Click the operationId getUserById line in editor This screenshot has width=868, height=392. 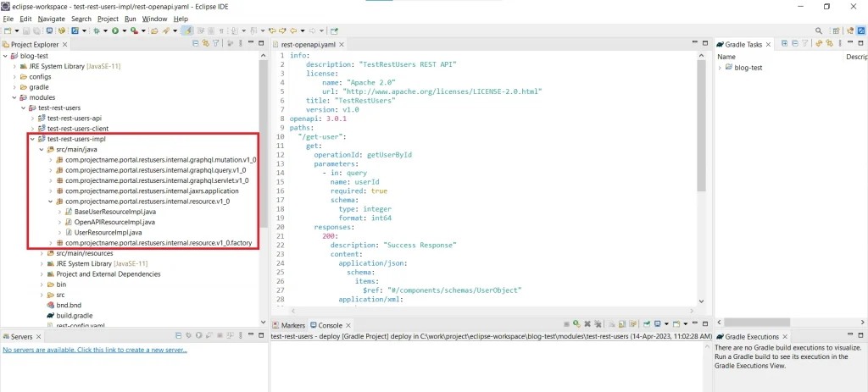363,155
